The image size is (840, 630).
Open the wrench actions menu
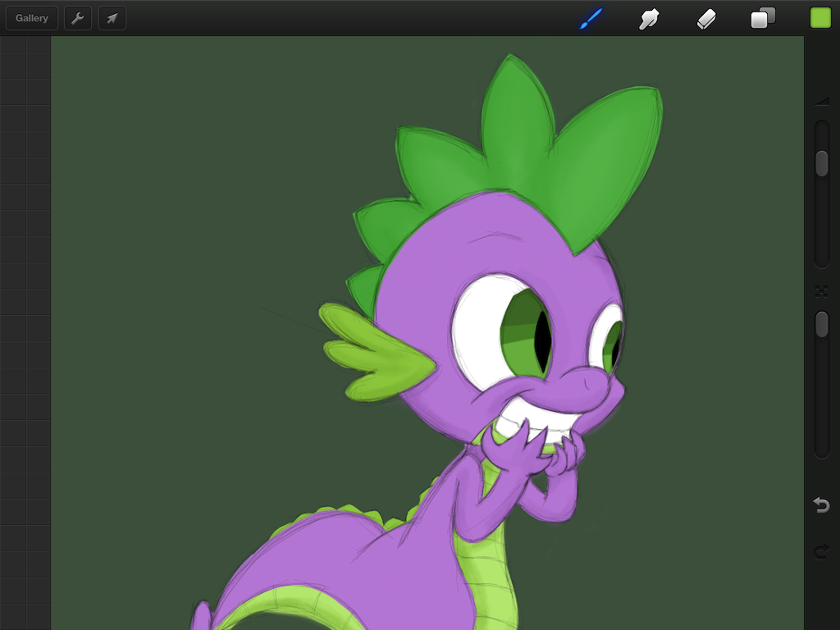tap(78, 18)
